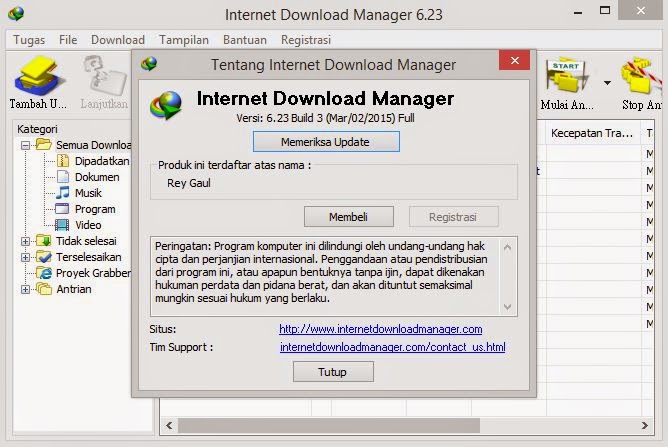Click horizontal scrollbar right arrow in download list
The height and width of the screenshot is (447, 668).
tap(645, 425)
